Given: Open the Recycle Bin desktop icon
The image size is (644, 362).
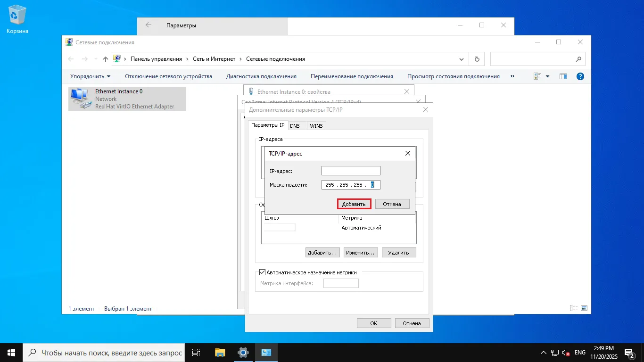Looking at the screenshot, I should [17, 19].
